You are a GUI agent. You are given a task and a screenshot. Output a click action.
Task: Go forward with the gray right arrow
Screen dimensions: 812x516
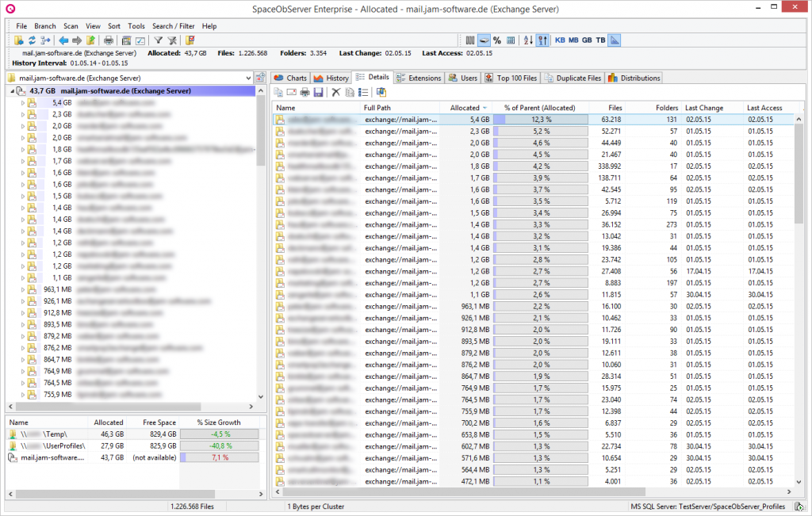pyautogui.click(x=77, y=40)
